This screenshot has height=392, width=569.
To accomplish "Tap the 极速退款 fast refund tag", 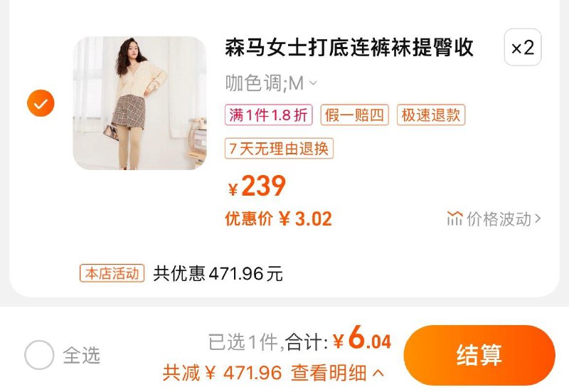I will pos(431,115).
